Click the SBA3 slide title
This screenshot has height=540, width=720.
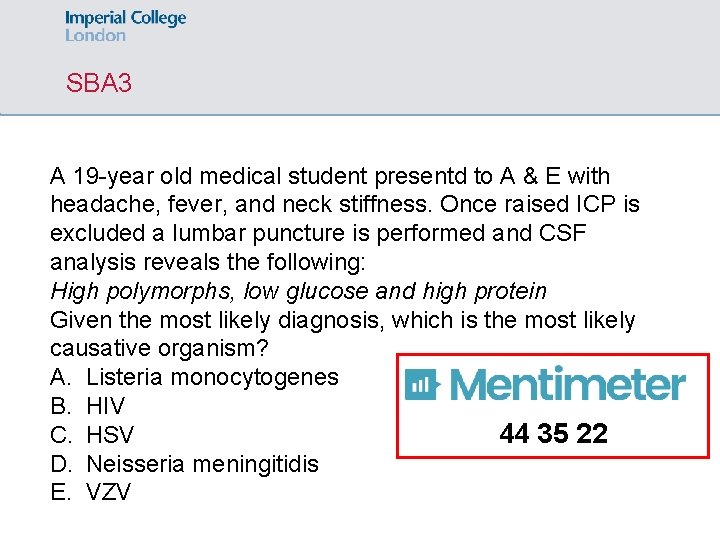point(99,83)
